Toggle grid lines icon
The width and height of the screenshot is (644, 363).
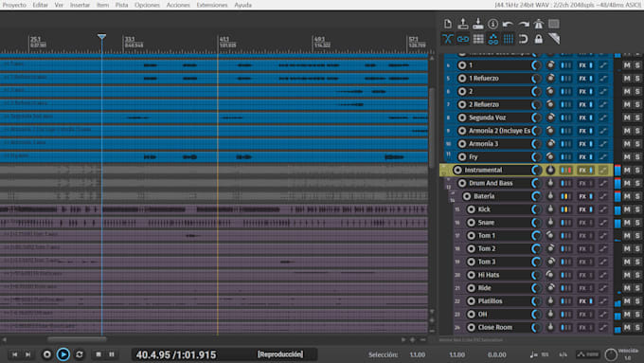click(508, 39)
